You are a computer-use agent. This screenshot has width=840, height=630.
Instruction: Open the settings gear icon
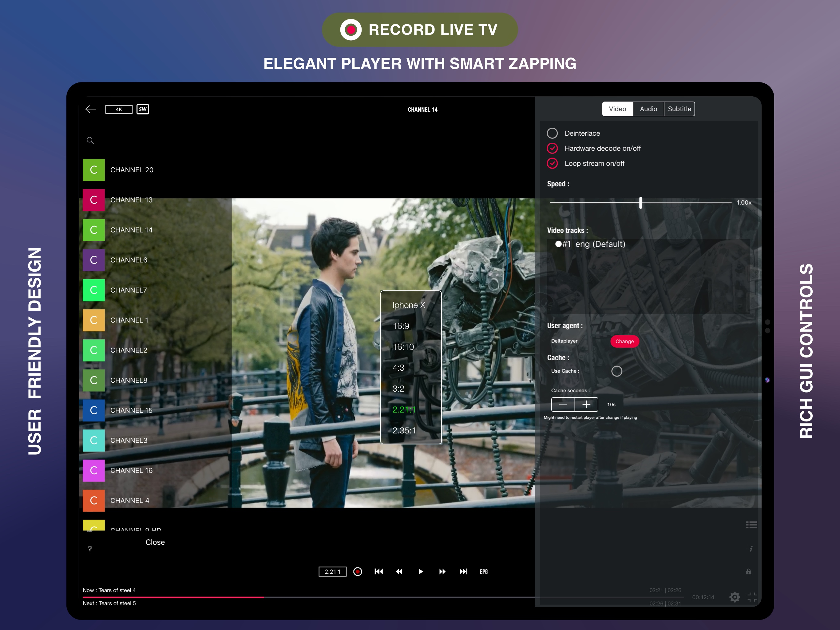pos(735,597)
